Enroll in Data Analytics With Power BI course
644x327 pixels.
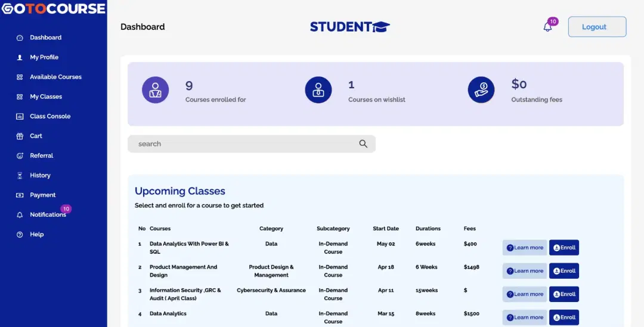coord(563,248)
